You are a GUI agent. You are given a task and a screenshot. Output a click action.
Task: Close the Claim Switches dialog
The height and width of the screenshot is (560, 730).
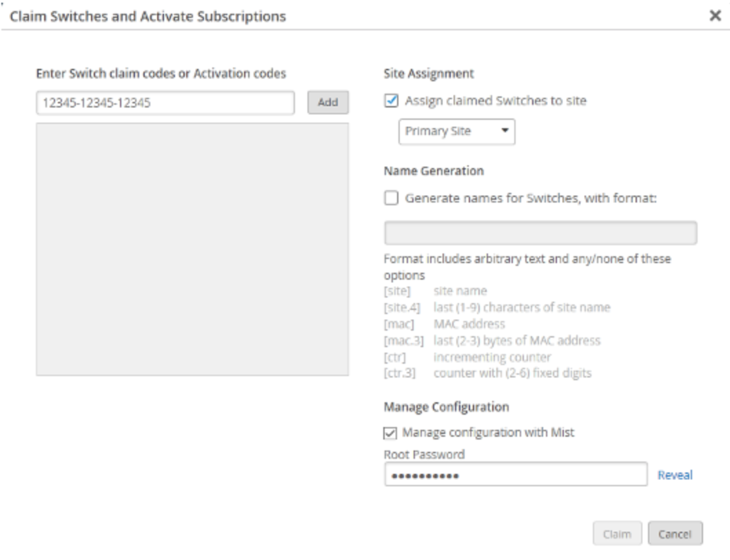[716, 15]
